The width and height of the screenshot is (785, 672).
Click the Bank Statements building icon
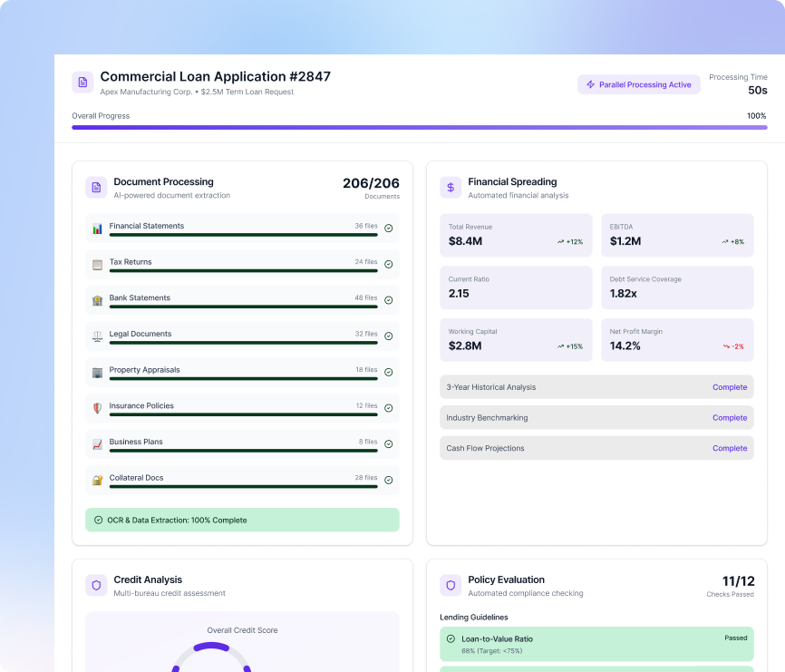click(97, 301)
